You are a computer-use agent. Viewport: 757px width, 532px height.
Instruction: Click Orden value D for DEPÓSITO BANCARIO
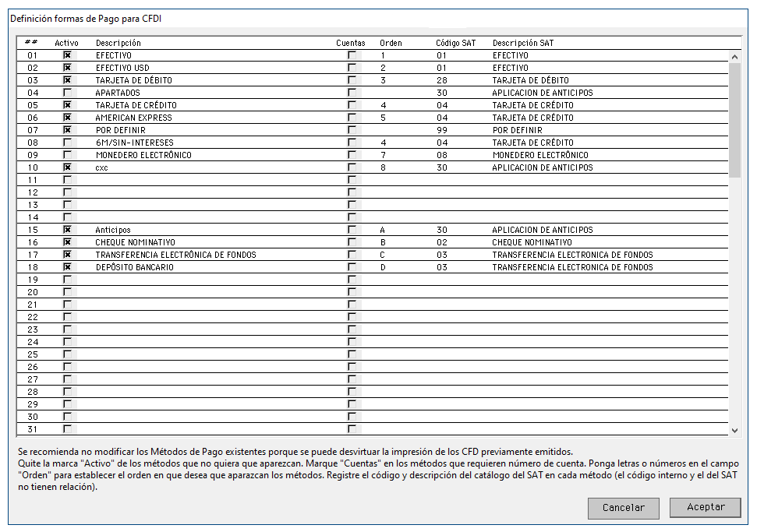(x=383, y=267)
